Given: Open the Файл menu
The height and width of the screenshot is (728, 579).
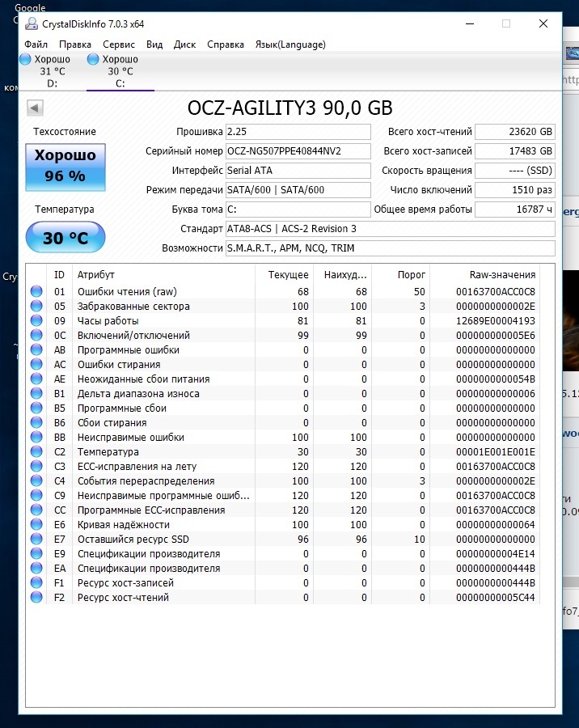Looking at the screenshot, I should click(36, 44).
